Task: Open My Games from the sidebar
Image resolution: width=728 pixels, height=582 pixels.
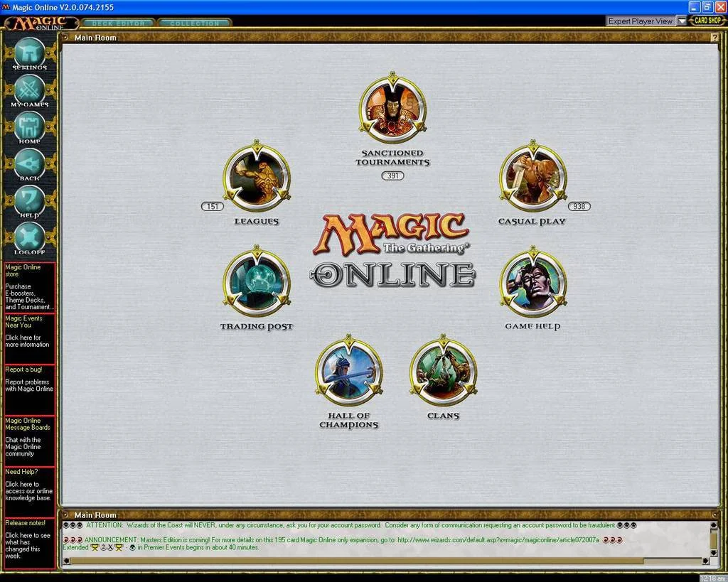Action: tap(29, 90)
